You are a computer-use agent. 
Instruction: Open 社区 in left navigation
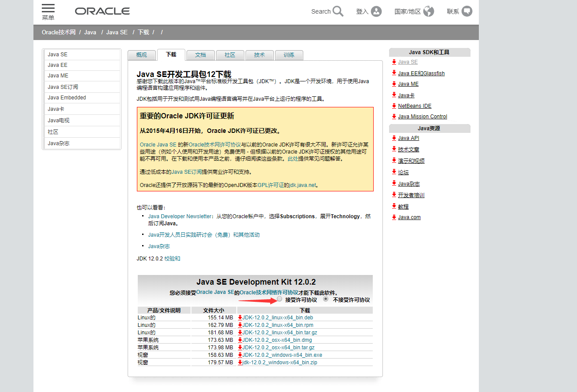pyautogui.click(x=82, y=132)
